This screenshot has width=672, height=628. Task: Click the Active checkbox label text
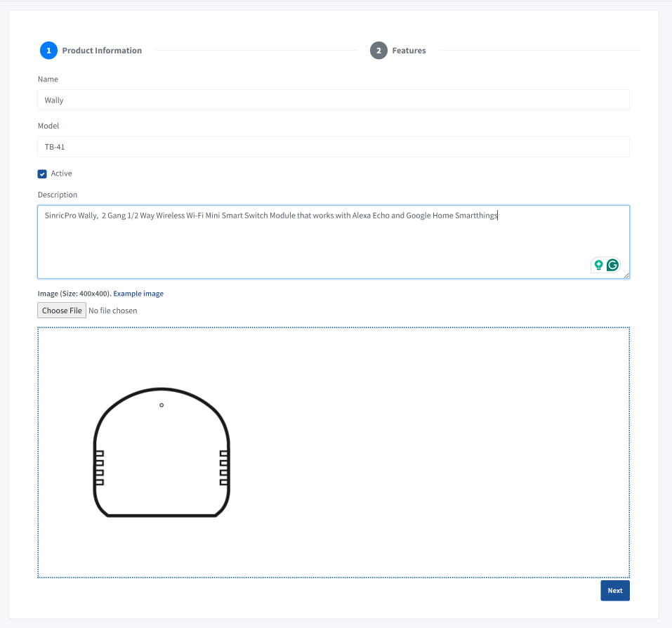point(61,174)
